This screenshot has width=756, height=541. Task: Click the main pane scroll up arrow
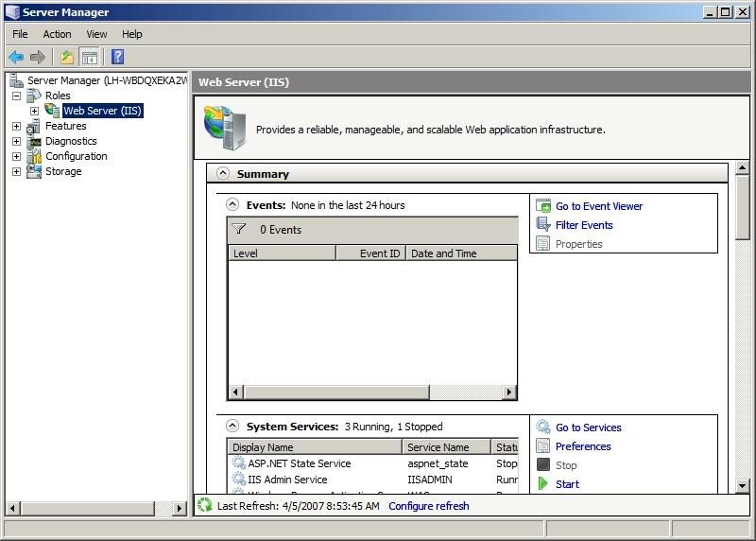pos(743,168)
